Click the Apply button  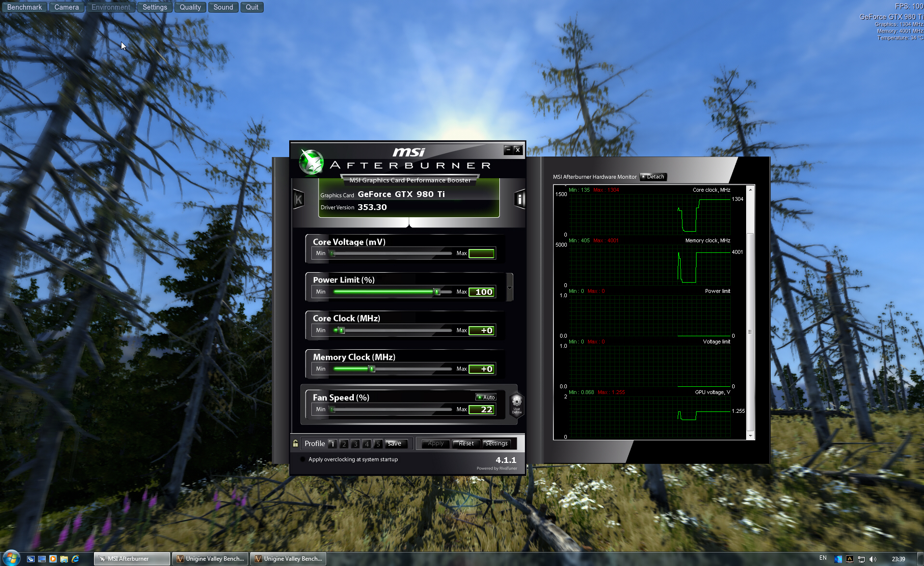click(436, 444)
